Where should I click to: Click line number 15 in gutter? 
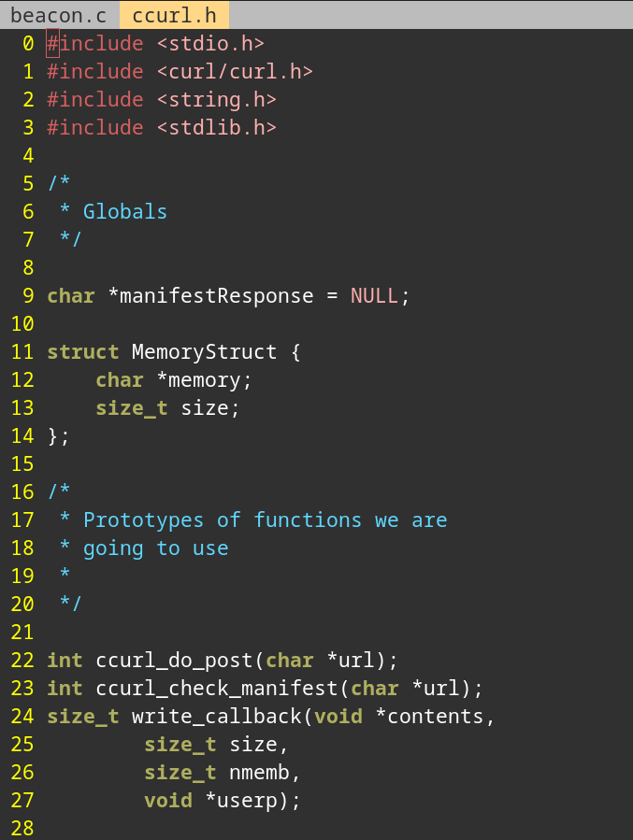(22, 464)
